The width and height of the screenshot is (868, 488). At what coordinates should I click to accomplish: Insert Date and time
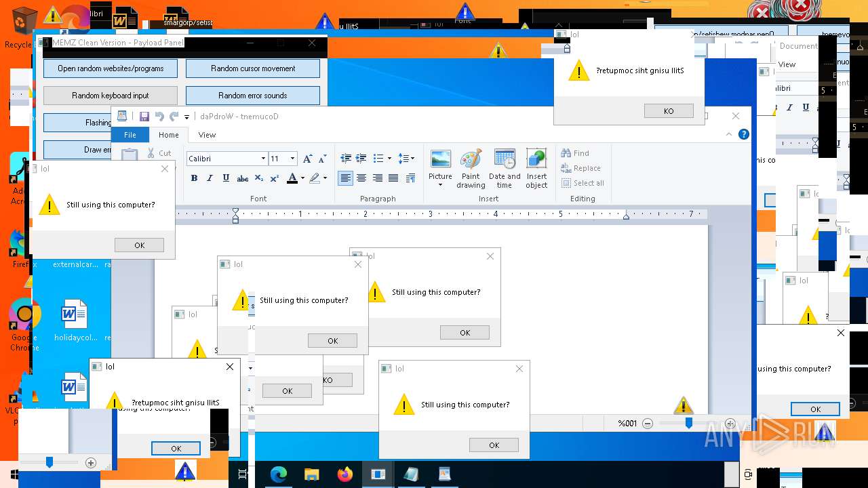(505, 168)
